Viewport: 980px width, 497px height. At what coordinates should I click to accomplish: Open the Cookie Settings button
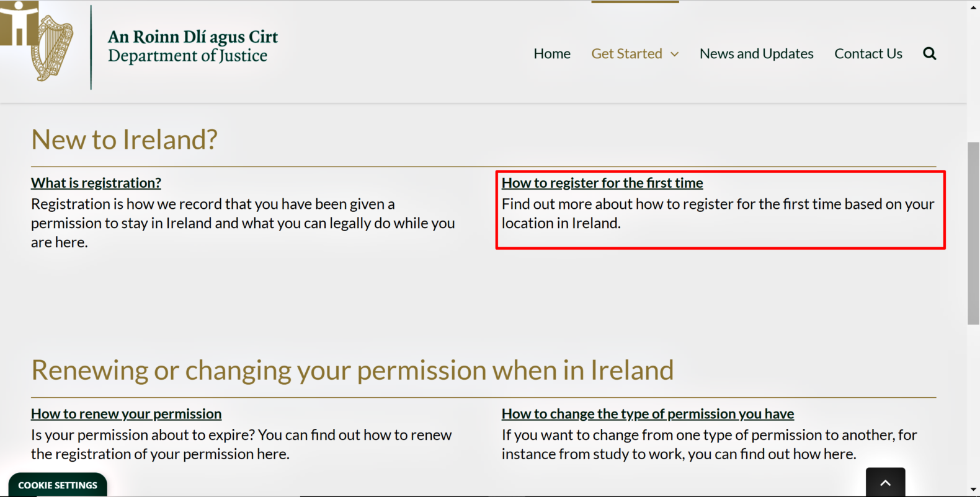(58, 485)
